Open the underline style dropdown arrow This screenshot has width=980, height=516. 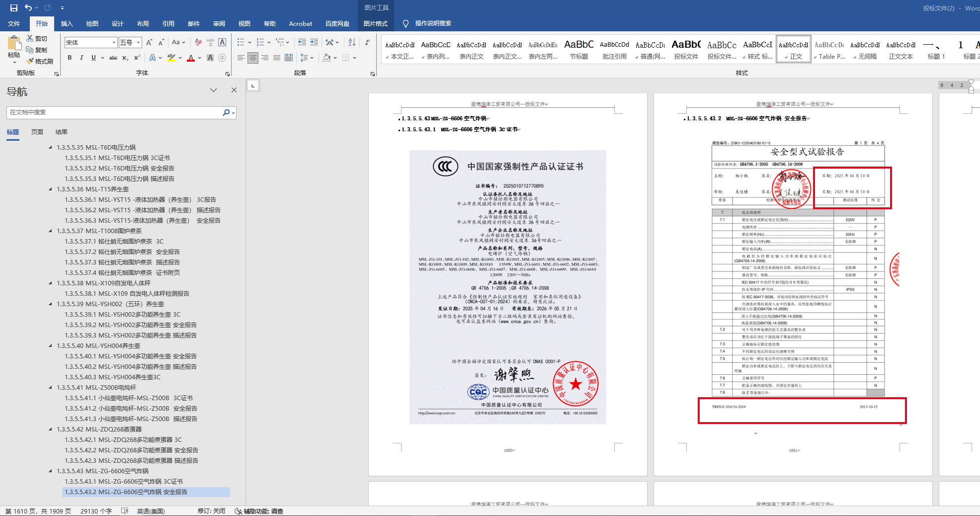pos(102,58)
